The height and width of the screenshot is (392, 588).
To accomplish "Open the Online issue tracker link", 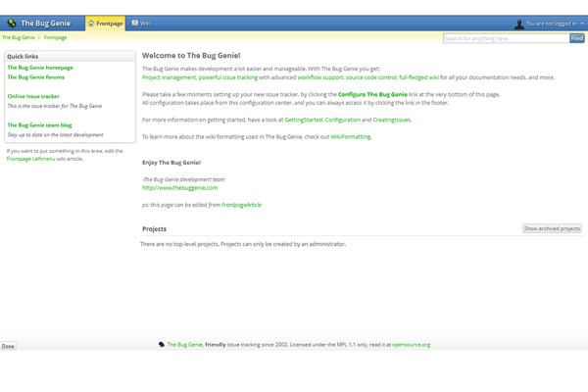I will click(33, 96).
